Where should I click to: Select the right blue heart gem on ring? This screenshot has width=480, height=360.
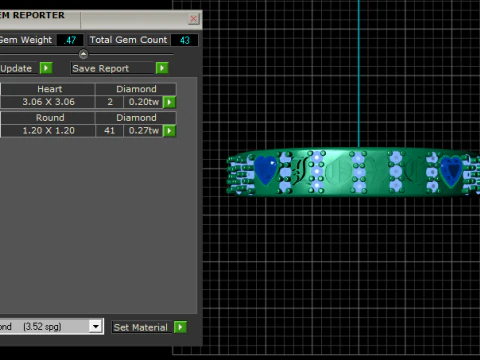click(x=451, y=171)
